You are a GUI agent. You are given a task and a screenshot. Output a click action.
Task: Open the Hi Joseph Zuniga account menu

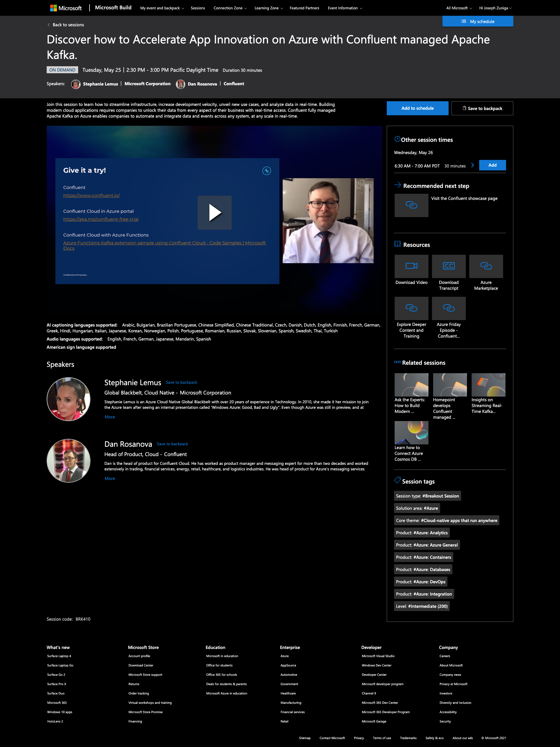[x=495, y=8]
